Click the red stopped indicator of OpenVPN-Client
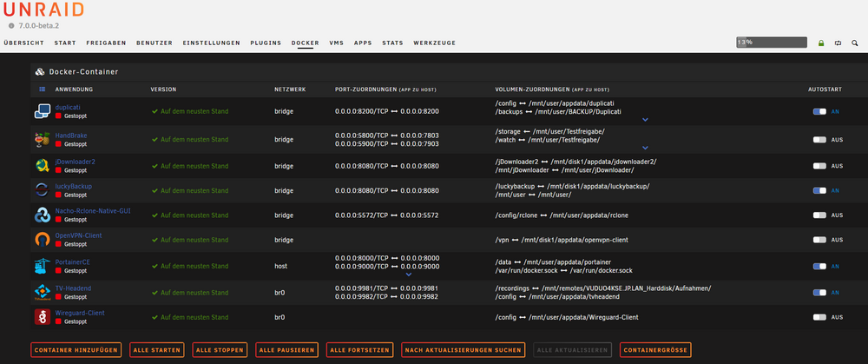 58,244
